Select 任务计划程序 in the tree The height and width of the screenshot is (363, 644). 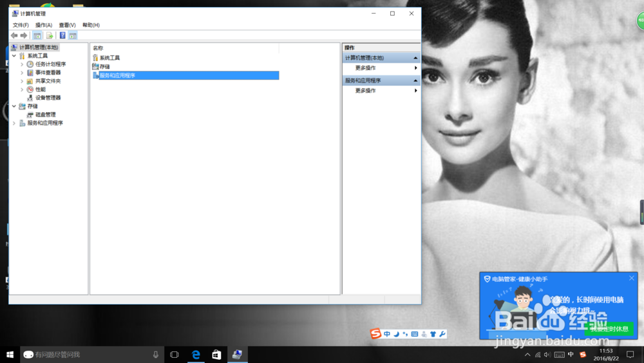click(50, 64)
